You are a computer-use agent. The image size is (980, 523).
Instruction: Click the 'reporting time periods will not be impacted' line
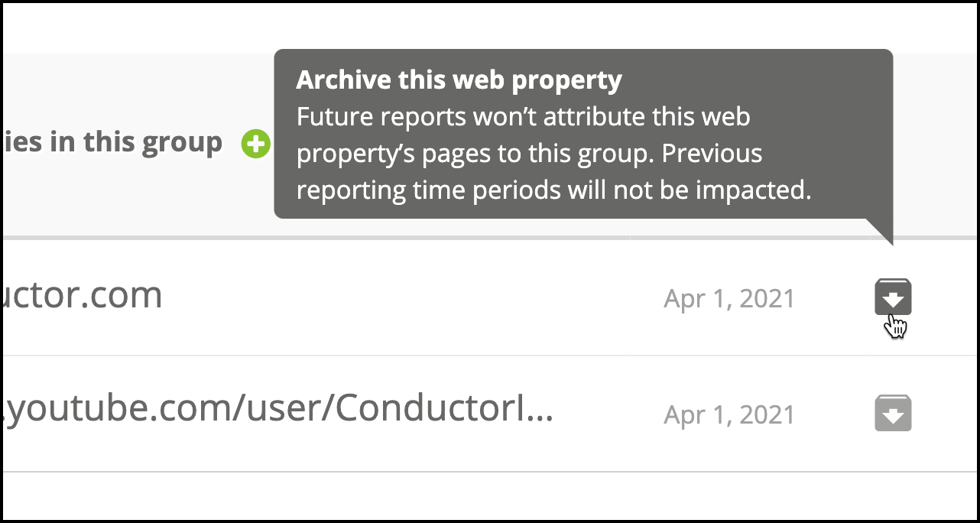coord(553,190)
